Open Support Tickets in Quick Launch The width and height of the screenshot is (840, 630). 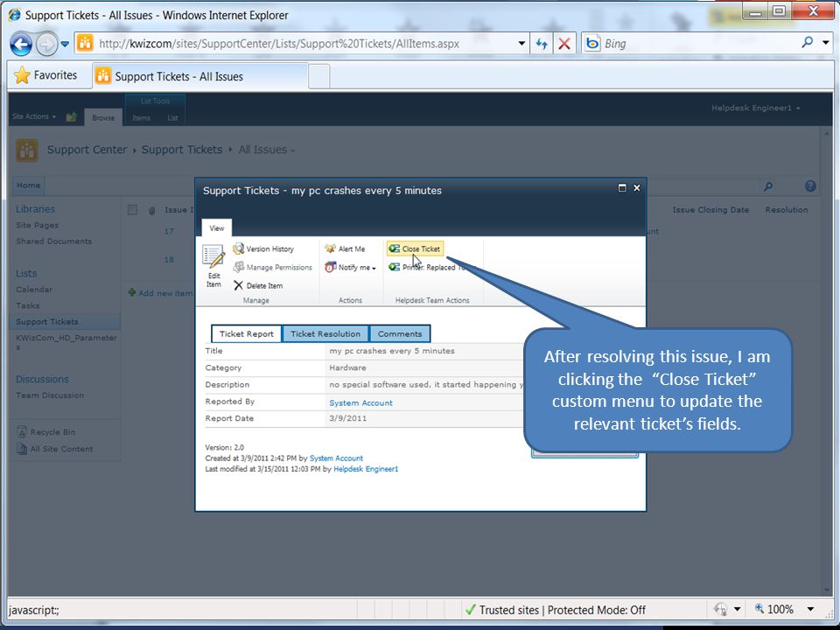click(x=46, y=322)
